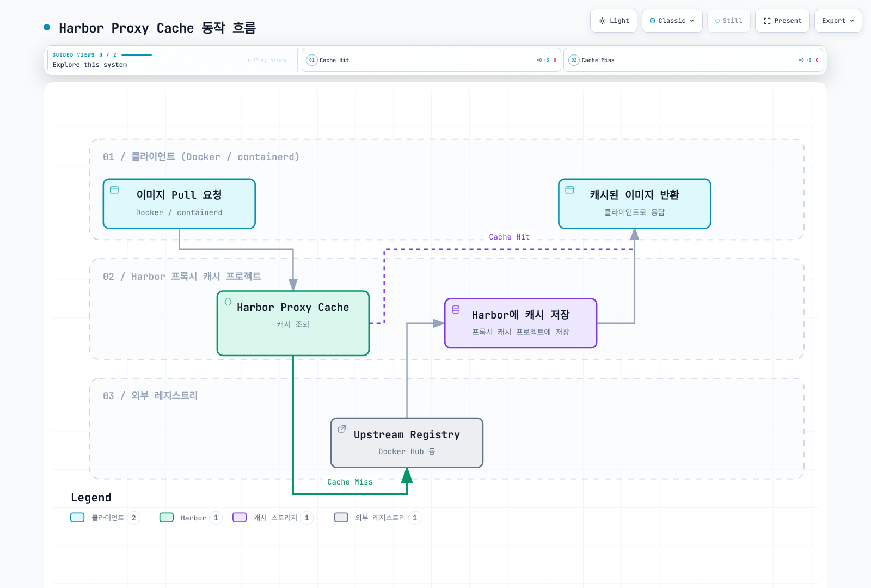Click the Cache Hit edge label
Image resolution: width=871 pixels, height=588 pixels.
[x=509, y=237]
